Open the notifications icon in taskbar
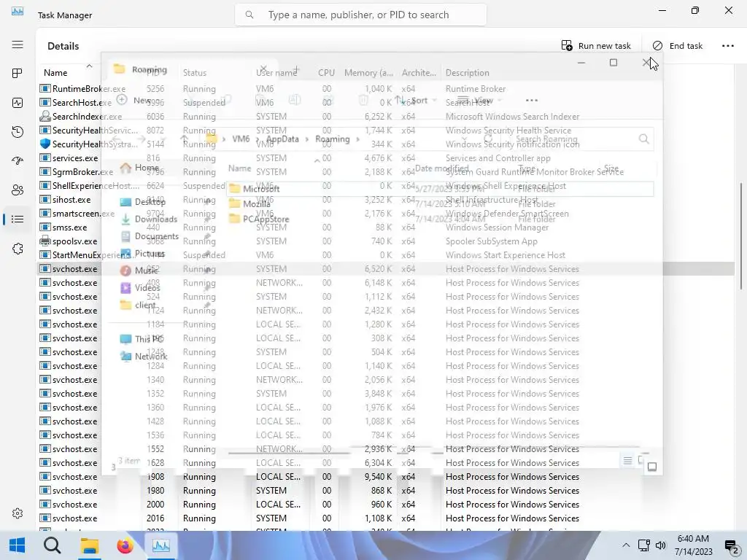This screenshot has width=747, height=560. [731, 546]
